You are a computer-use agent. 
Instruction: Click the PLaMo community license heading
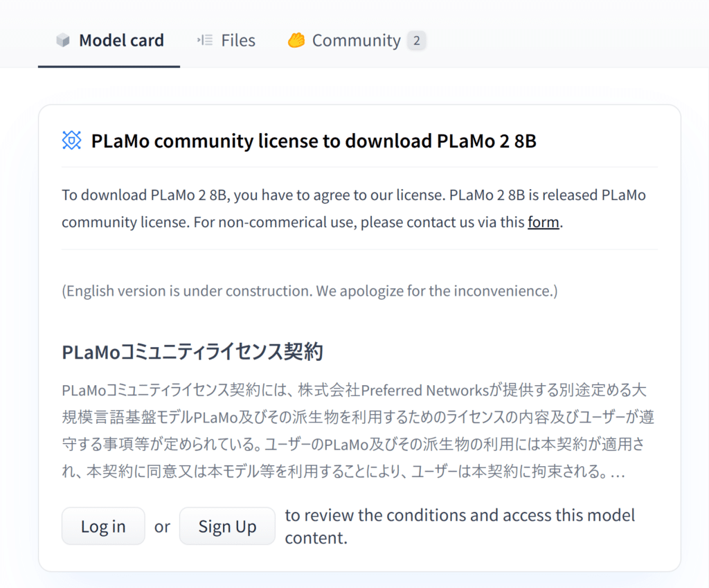(314, 141)
